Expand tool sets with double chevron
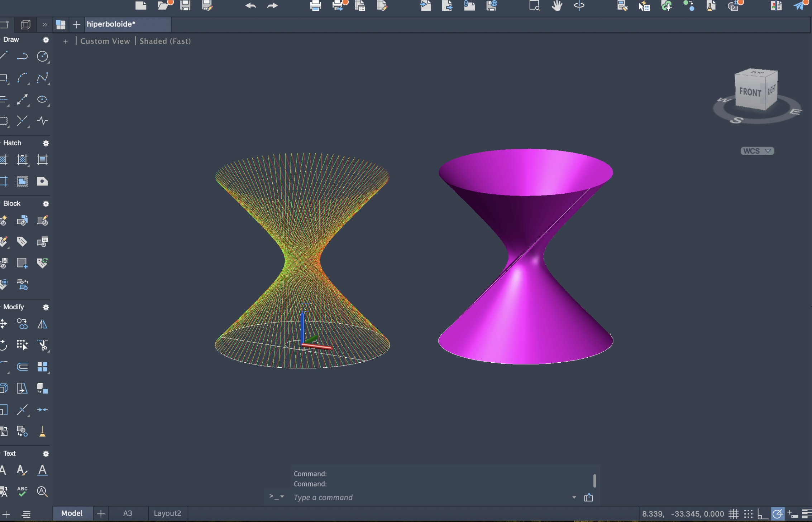Viewport: 812px width, 522px height. 45,25
